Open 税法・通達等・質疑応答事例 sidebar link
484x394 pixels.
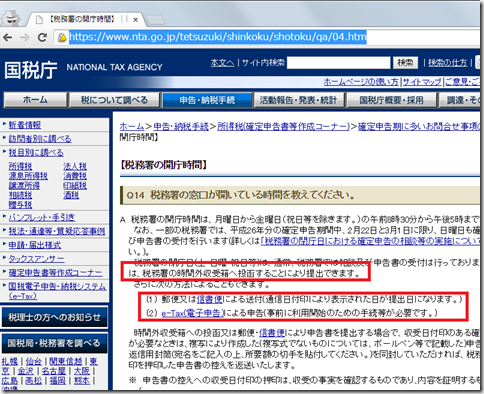coord(57,231)
